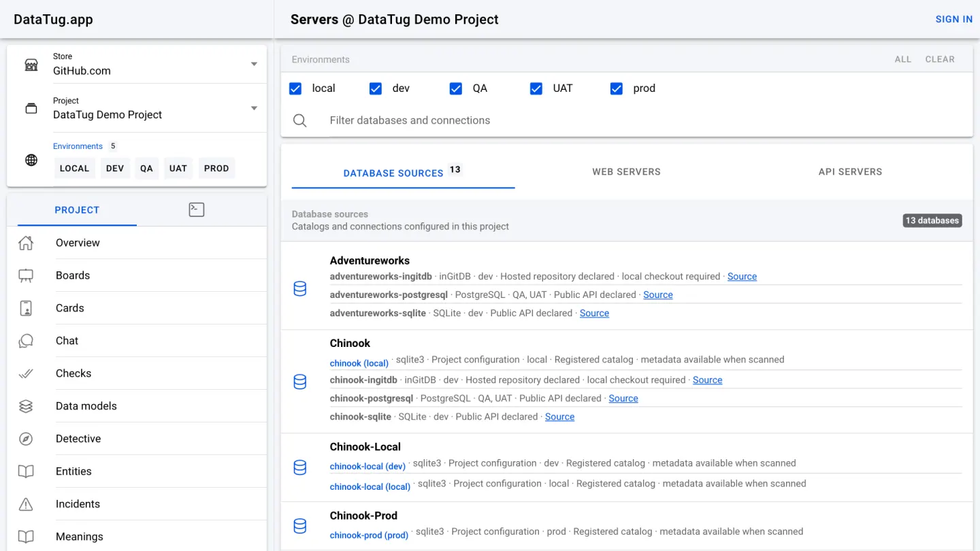Click the Environments globe icon
Screen dimensions: 980x551
31,161
